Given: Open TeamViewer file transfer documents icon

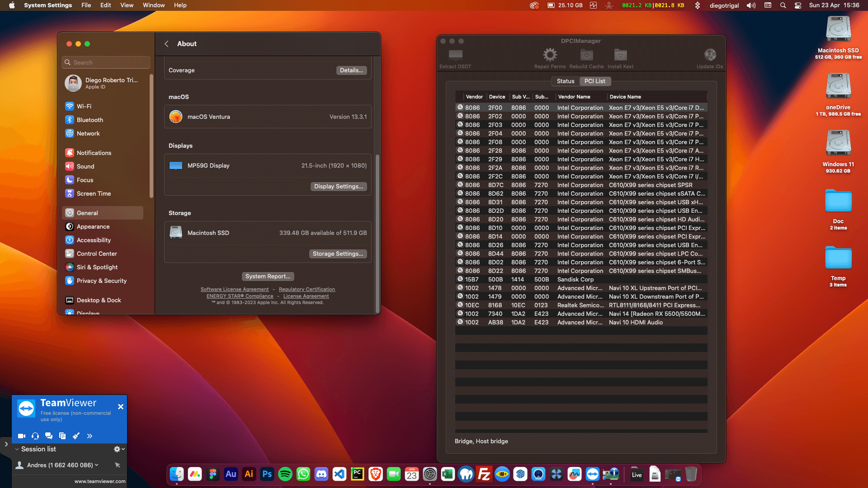Looking at the screenshot, I should tap(62, 436).
